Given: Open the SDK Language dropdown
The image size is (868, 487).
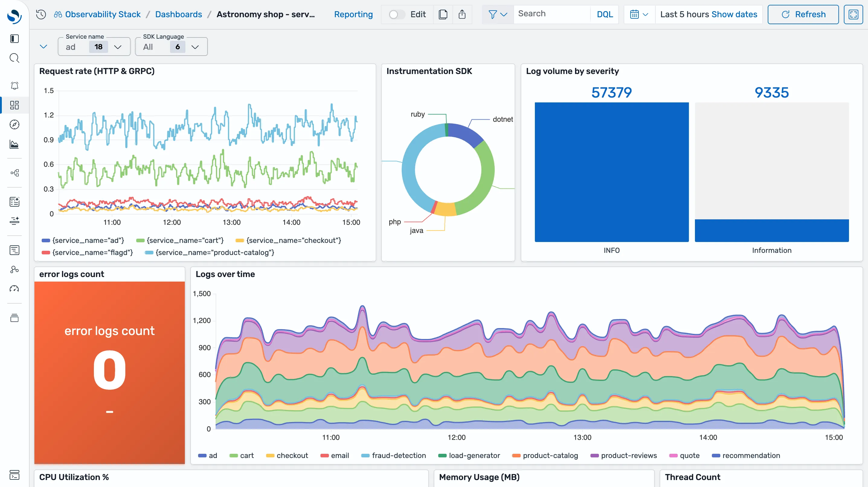Looking at the screenshot, I should (171, 47).
